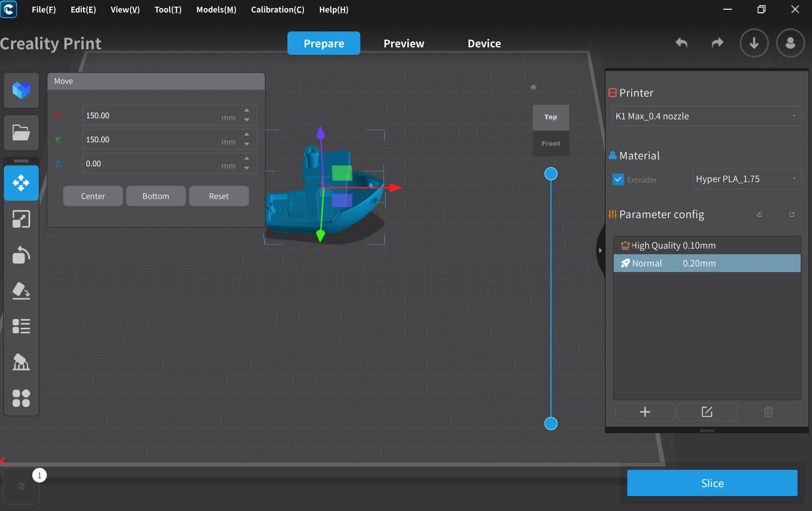Click the Slice button
812x511 pixels.
click(712, 483)
